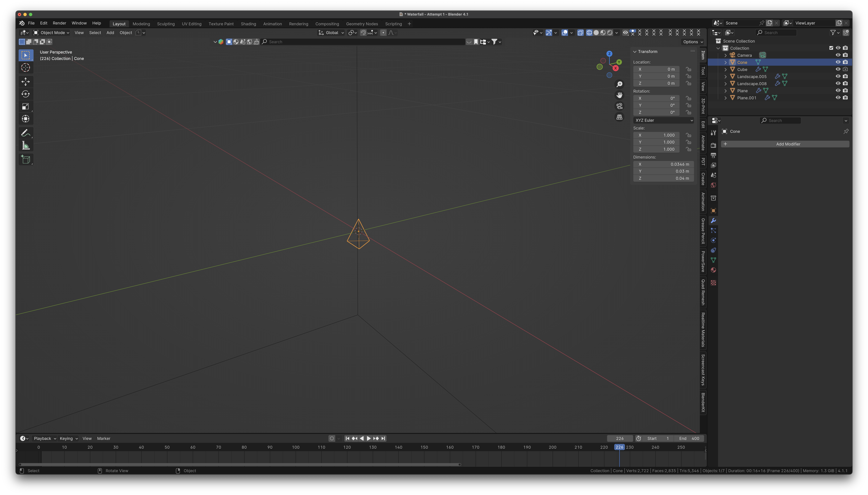Play the animation
This screenshot has height=495, width=868.
369,439
